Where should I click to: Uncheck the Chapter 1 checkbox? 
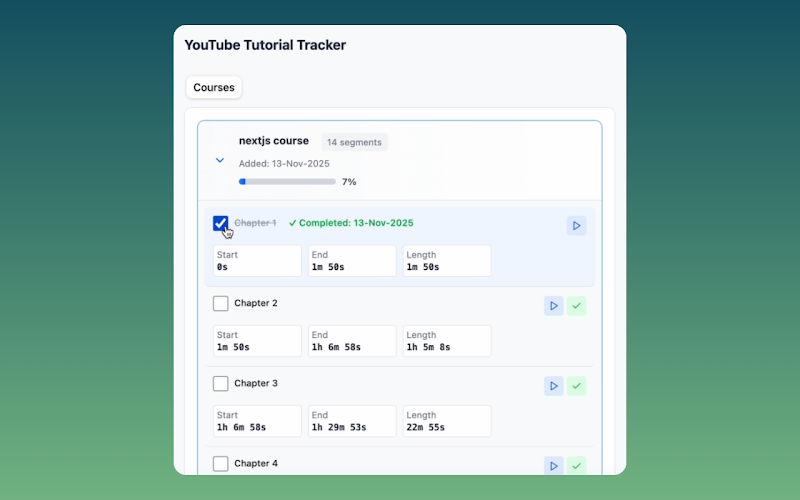click(220, 223)
